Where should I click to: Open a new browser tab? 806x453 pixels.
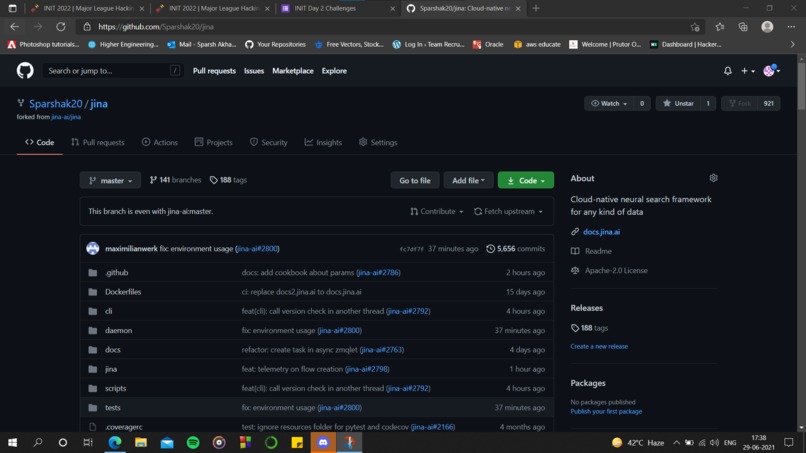536,8
